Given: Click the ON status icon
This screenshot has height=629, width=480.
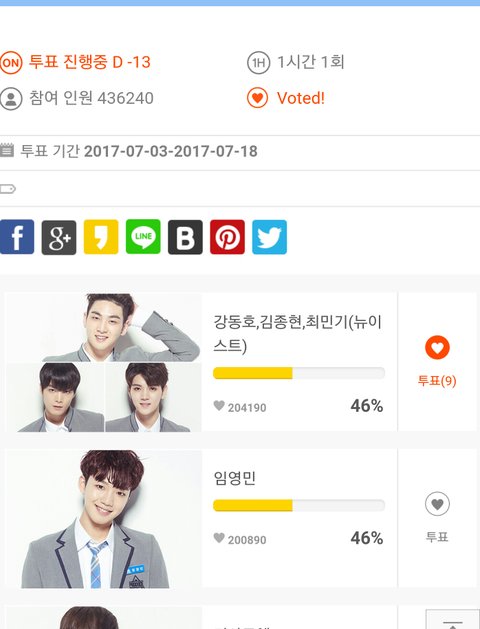Looking at the screenshot, I should (11, 63).
